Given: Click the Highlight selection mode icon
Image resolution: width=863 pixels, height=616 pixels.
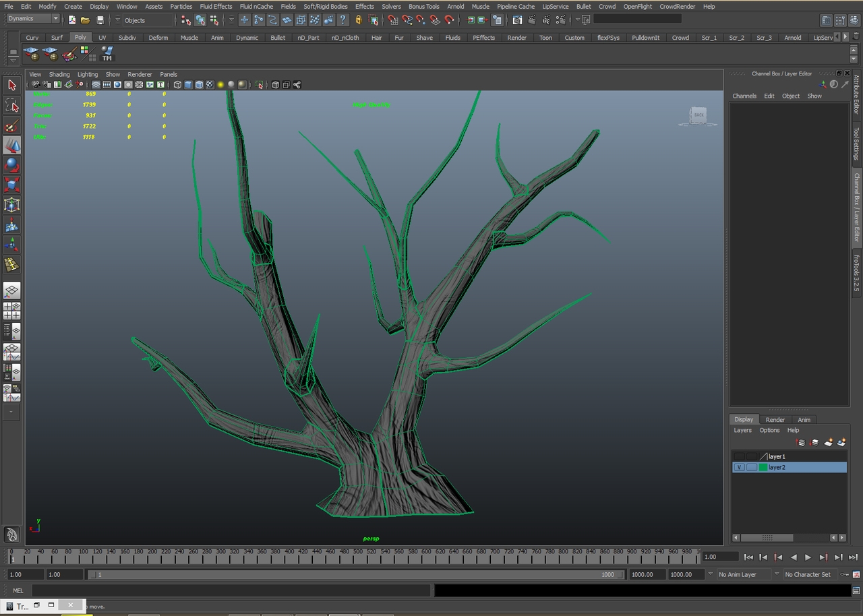Looking at the screenshot, I should click(x=374, y=20).
